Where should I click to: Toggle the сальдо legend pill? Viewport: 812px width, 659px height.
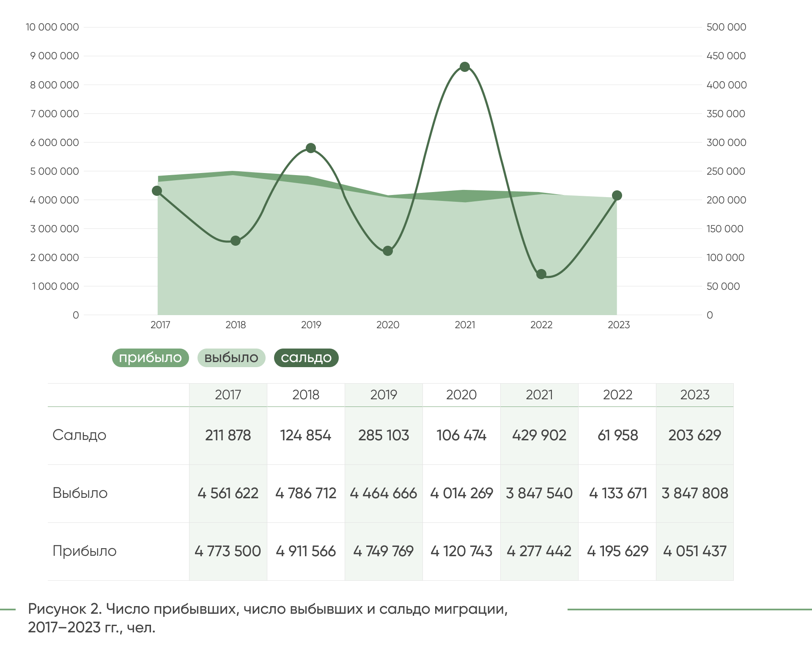tap(306, 358)
